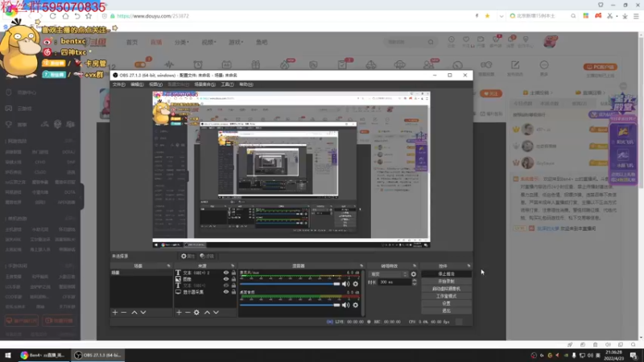
Task: Move selected source down in Sources dock
Action: coord(216,312)
